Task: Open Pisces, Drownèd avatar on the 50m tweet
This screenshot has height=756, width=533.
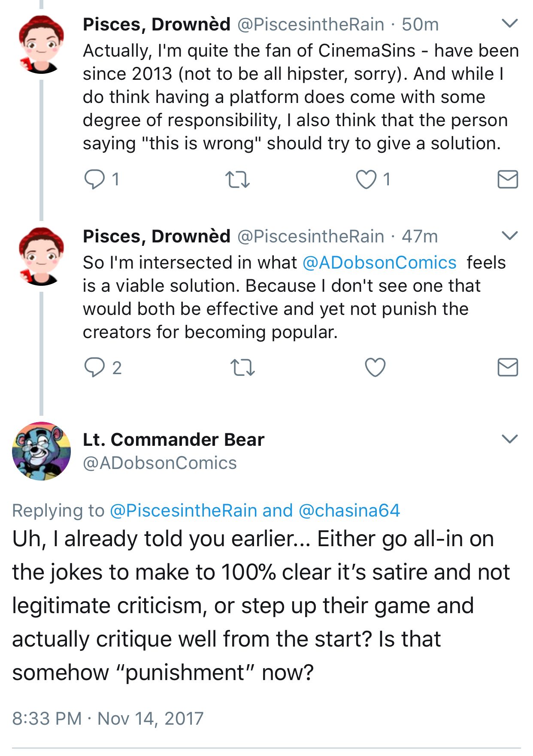Action: coord(41,45)
